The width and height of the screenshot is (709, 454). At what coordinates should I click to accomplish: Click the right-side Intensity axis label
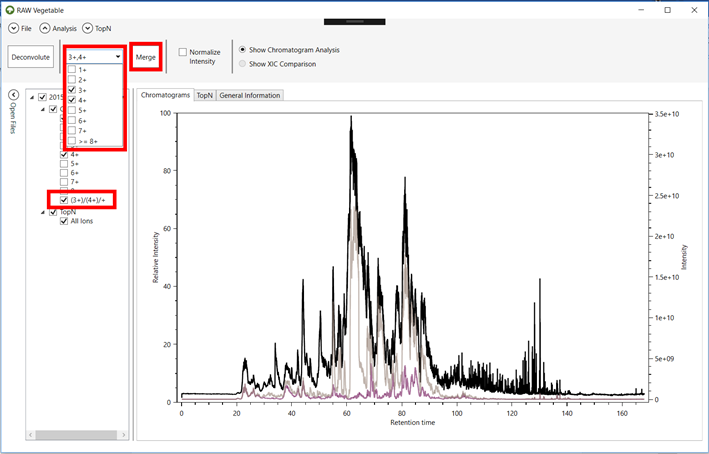(684, 257)
